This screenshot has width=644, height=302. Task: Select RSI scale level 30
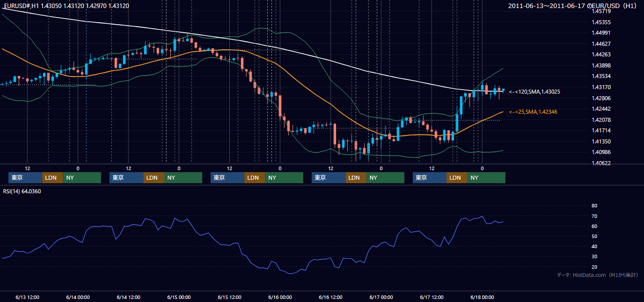click(x=594, y=257)
